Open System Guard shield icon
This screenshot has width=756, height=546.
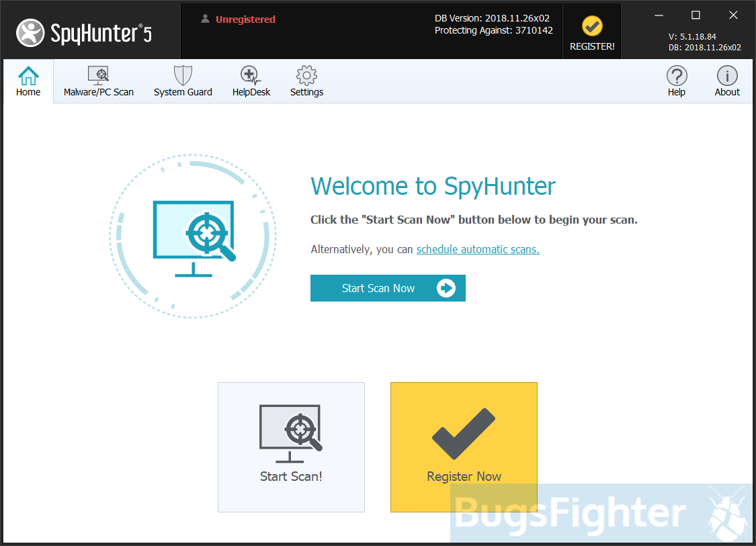(183, 75)
